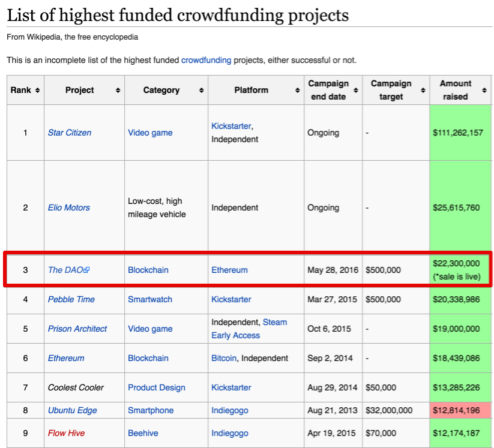Open the Kickstarter link in Star Citizen row
The height and width of the screenshot is (448, 494).
tap(231, 126)
